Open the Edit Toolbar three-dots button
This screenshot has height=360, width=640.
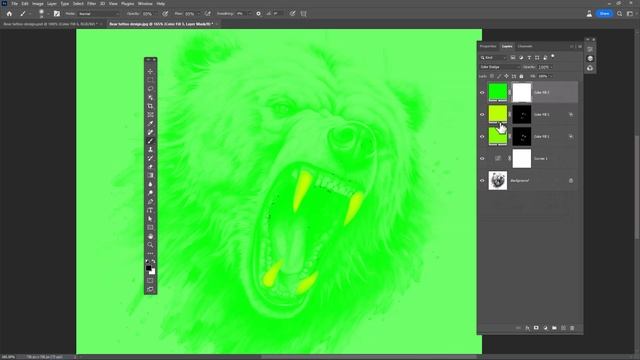coord(150,253)
